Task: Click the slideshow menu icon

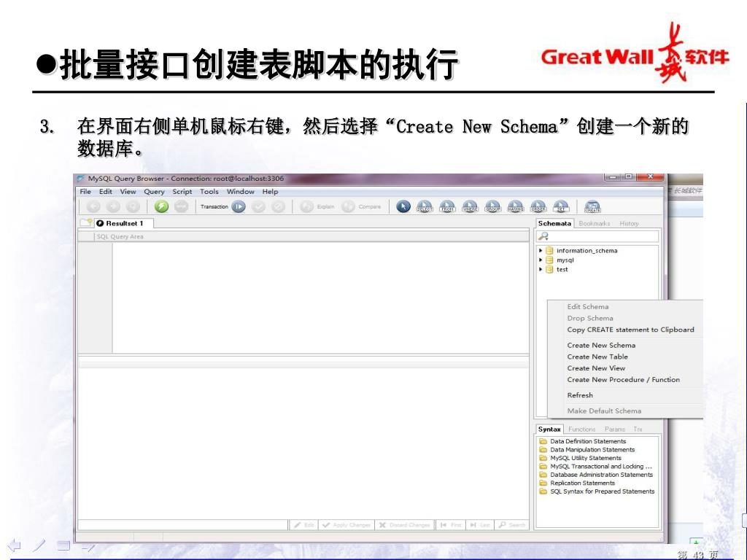Action: click(x=63, y=545)
